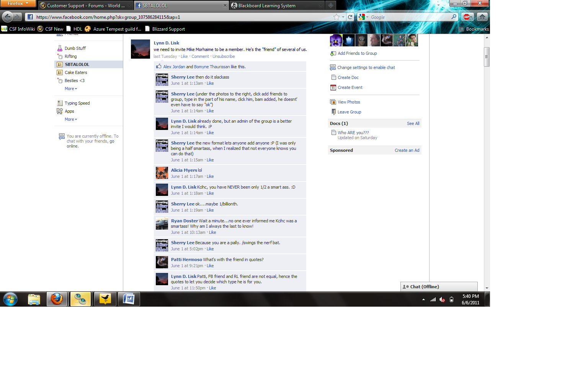Open Patti Hermoso's profile name
The image size is (588, 368).
tap(186, 260)
